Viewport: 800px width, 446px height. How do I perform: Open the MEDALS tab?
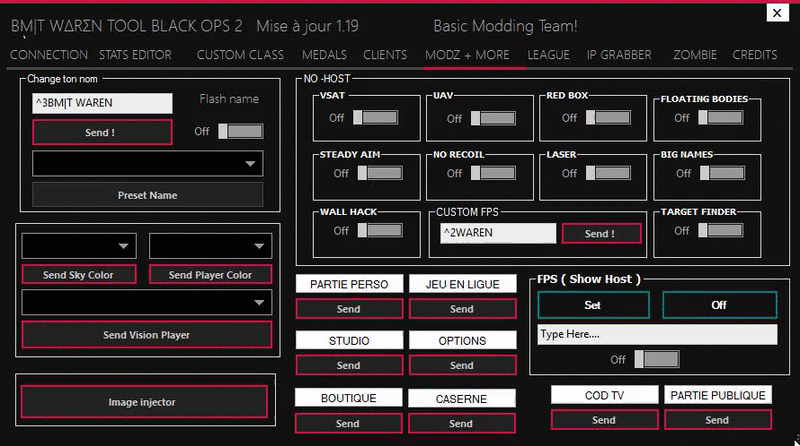pos(324,55)
